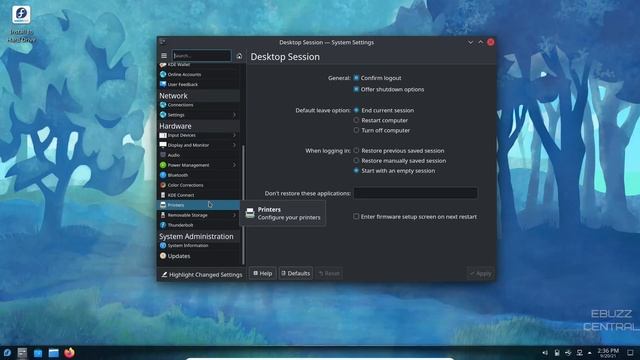Open the USB devices tray icon
The height and width of the screenshot is (360, 640).
point(568,353)
